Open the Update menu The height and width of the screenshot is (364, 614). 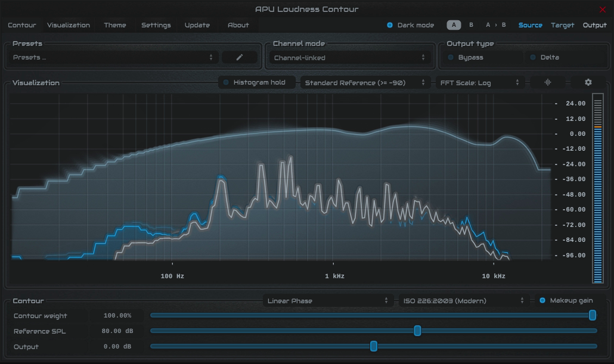(x=197, y=25)
